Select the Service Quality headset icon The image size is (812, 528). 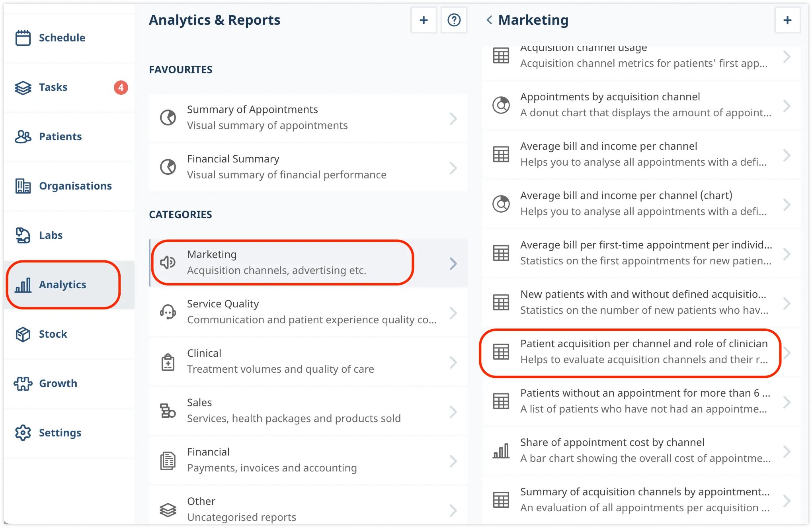pos(168,312)
